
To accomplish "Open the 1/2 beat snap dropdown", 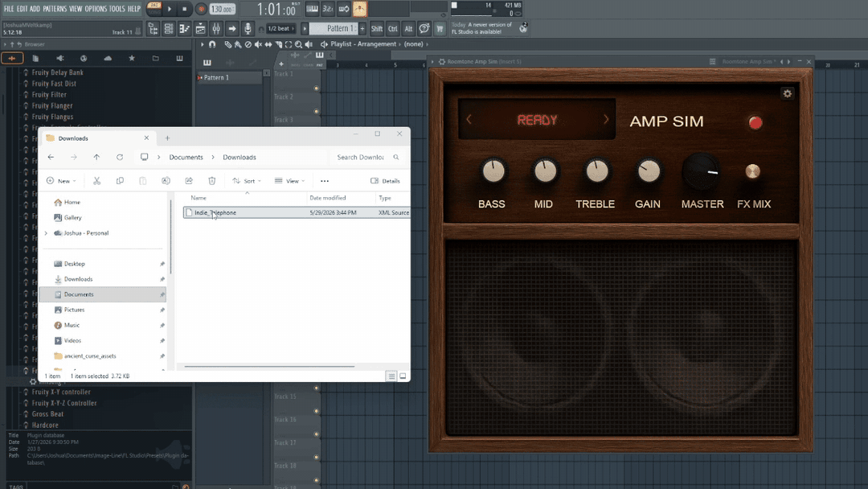I will pyautogui.click(x=281, y=29).
